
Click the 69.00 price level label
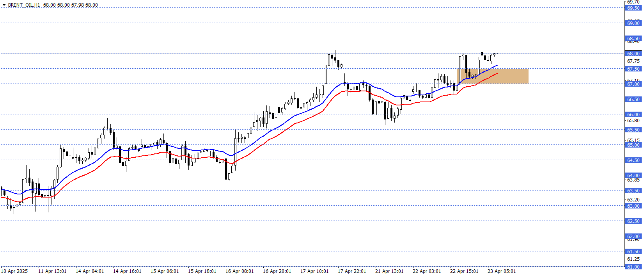pos(633,23)
